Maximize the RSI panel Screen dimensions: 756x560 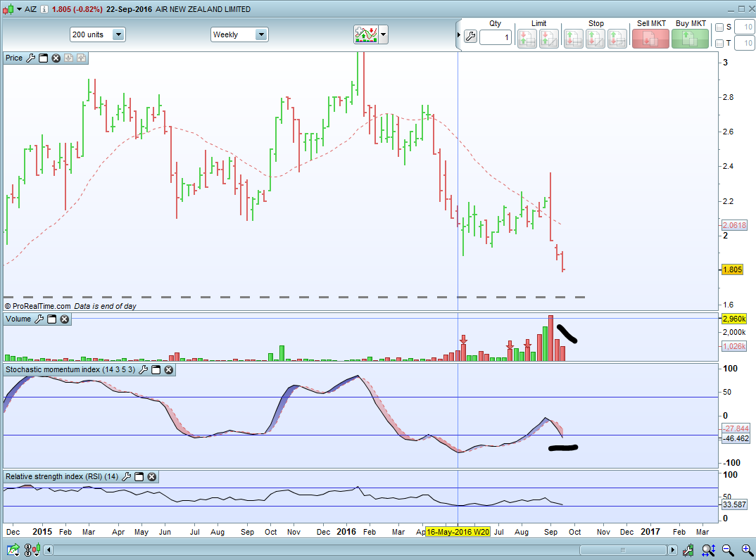coord(139,476)
